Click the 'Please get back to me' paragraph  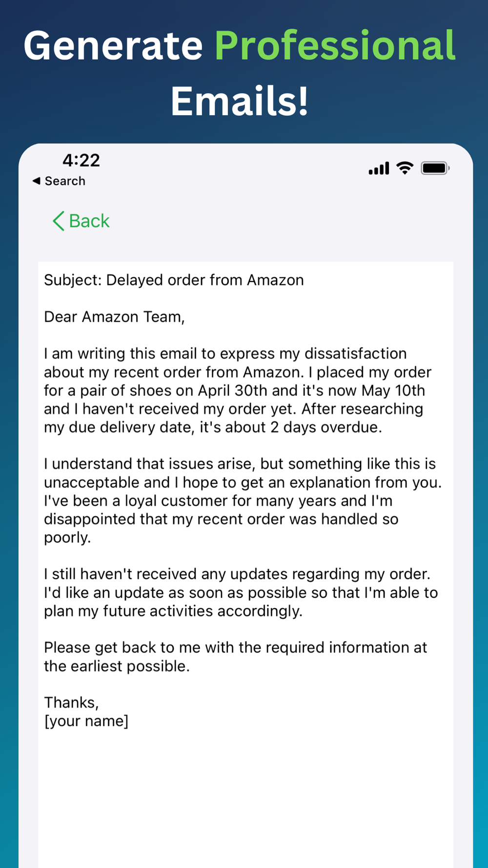click(235, 657)
